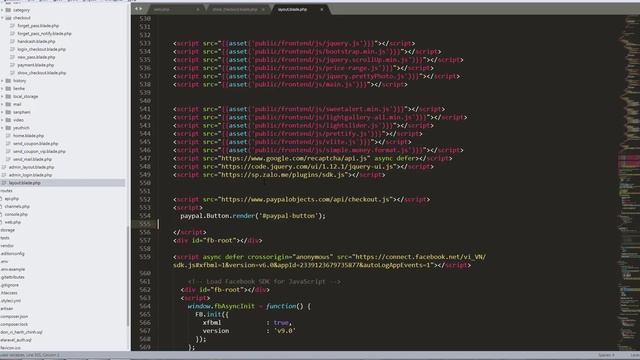This screenshot has width=640, height=360.
Task: Click file icon beside forget_pass.blade.php
Action: tap(12, 26)
